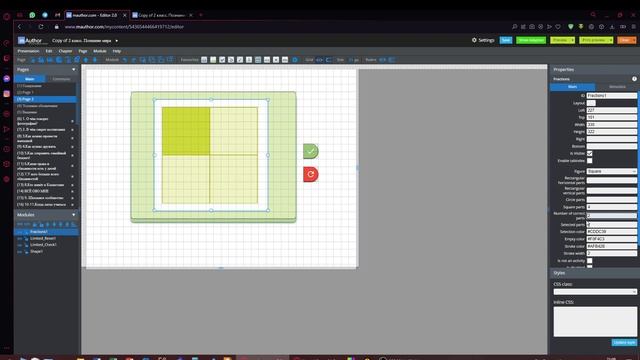Click the move page up arrow icon

(86, 60)
